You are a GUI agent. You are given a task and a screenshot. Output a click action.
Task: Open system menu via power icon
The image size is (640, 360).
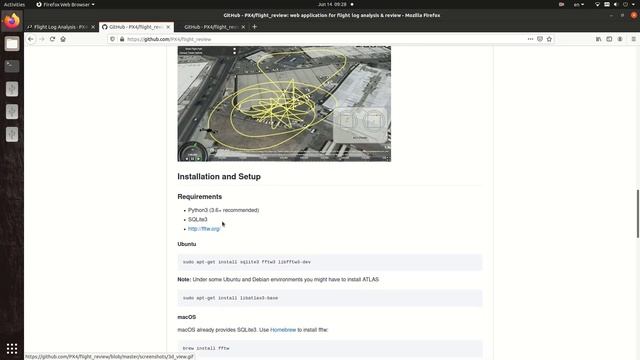(x=626, y=4)
